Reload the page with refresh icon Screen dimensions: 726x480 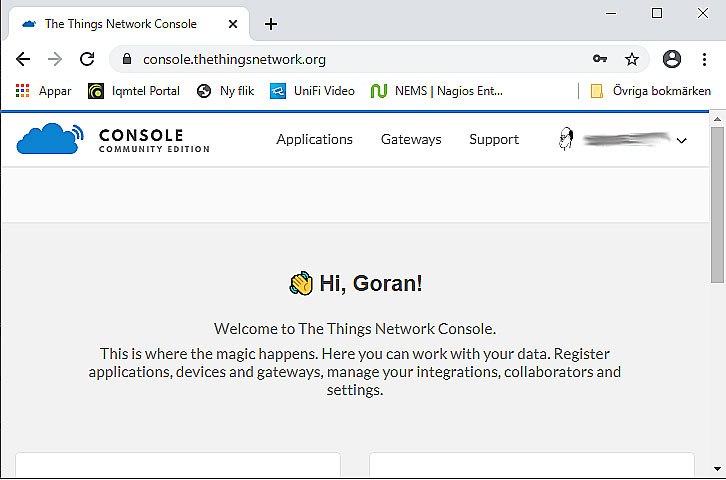tap(87, 59)
